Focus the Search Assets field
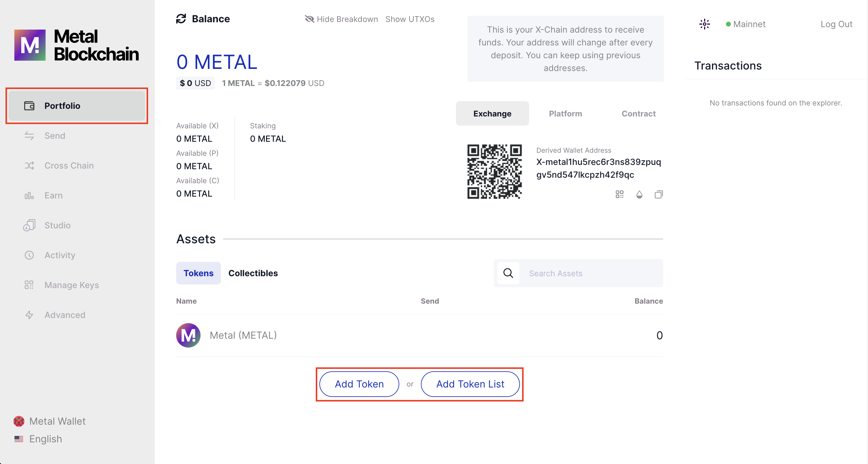The height and width of the screenshot is (464, 868). point(590,273)
